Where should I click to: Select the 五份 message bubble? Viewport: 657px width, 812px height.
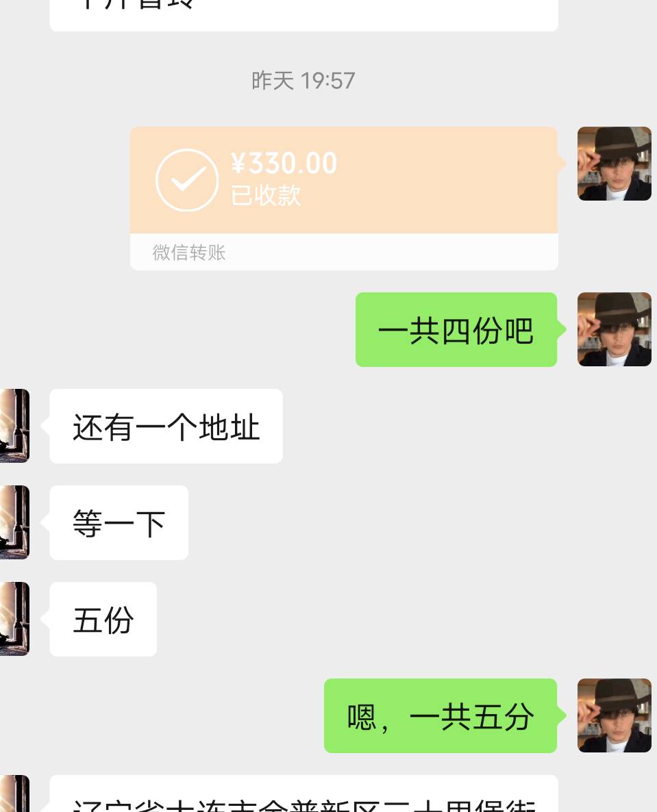(103, 620)
